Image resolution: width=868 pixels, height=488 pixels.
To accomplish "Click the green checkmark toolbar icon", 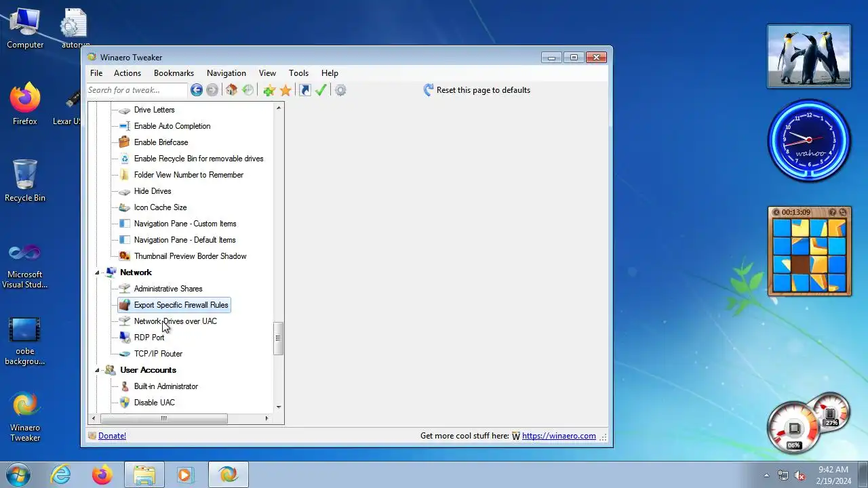I will pos(321,90).
